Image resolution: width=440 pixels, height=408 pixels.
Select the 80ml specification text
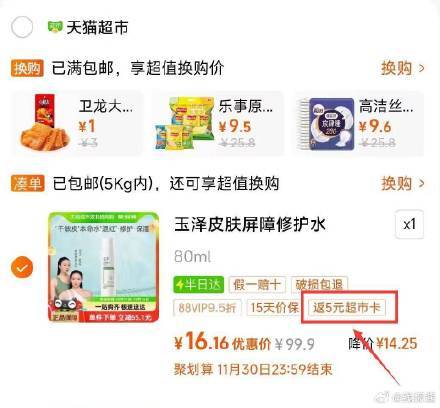pos(192,257)
